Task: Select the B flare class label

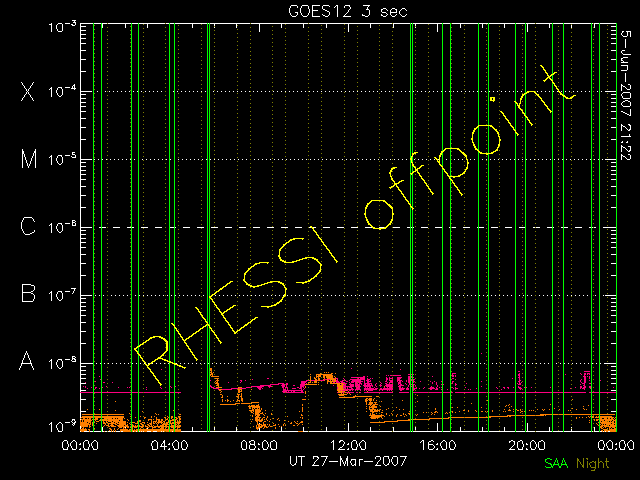Action: click(28, 293)
